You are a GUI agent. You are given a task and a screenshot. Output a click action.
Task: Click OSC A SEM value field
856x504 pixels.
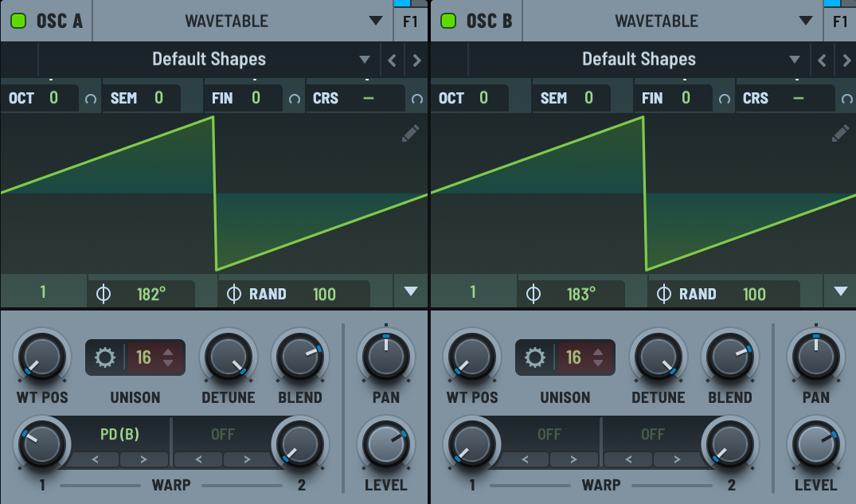point(142,98)
